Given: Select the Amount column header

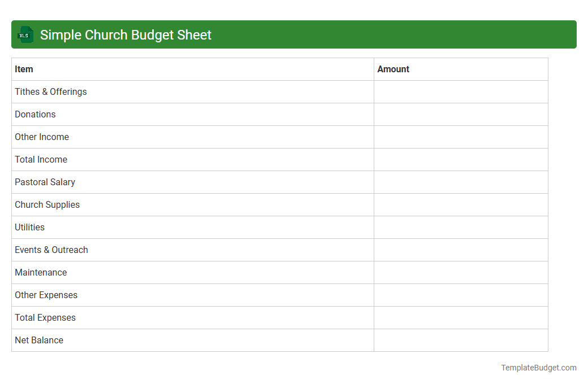Looking at the screenshot, I should pos(394,69).
